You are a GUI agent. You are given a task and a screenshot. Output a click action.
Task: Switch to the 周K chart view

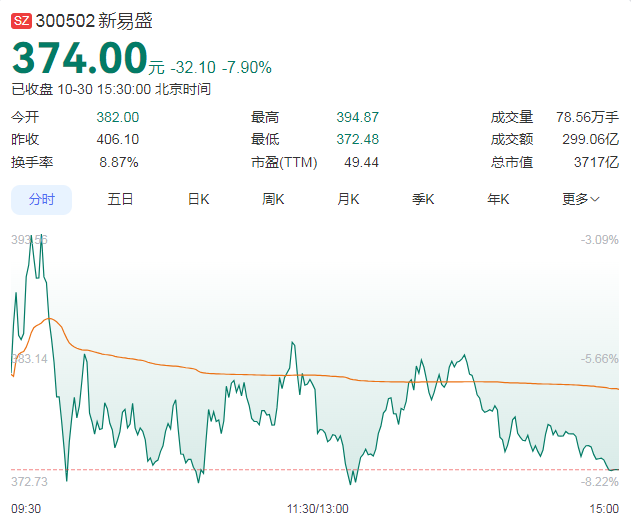tap(273, 199)
